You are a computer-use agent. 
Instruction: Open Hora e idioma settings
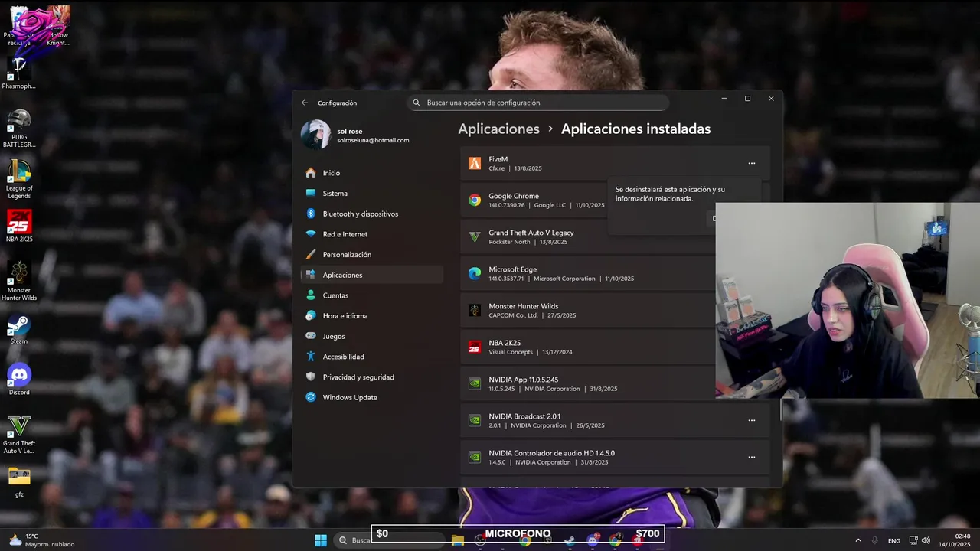(372, 316)
